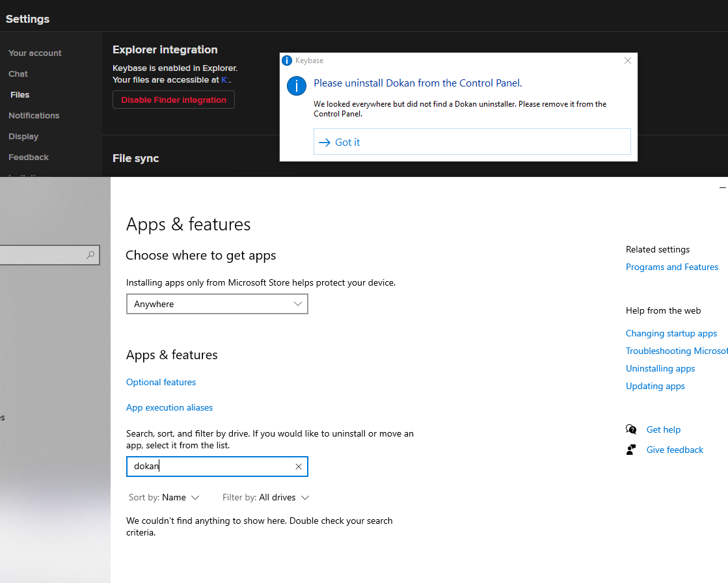
Task: Click Disable Finder integration button
Action: (x=174, y=100)
